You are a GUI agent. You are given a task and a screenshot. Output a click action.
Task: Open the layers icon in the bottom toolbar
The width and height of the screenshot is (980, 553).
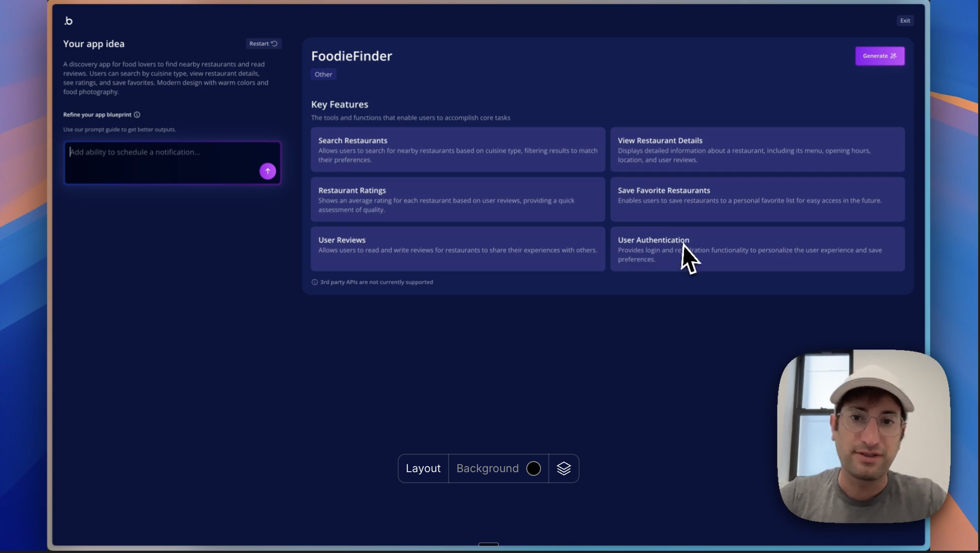[x=563, y=468]
